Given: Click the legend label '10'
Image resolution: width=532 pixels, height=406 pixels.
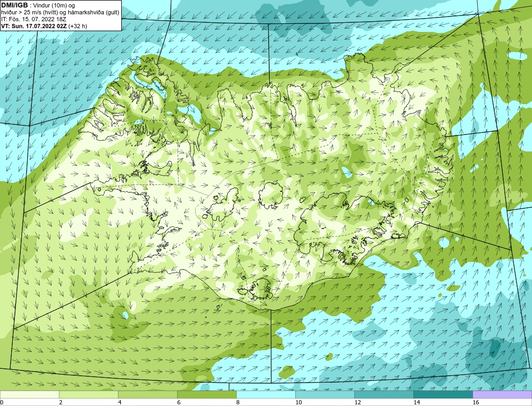Looking at the screenshot, I should tap(298, 402).
